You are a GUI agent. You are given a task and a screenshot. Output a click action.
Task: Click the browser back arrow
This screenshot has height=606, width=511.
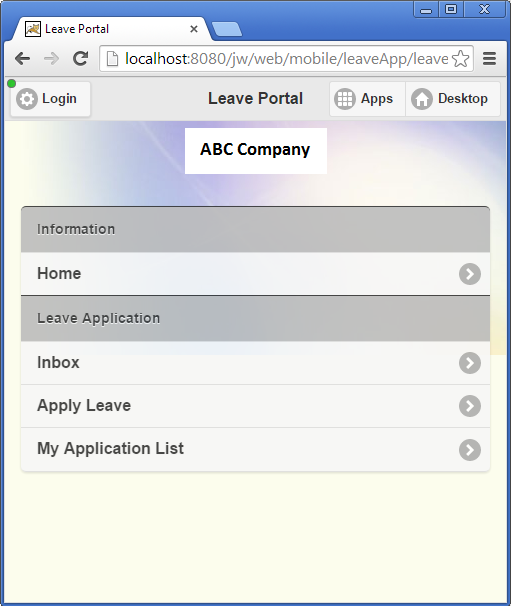point(22,59)
